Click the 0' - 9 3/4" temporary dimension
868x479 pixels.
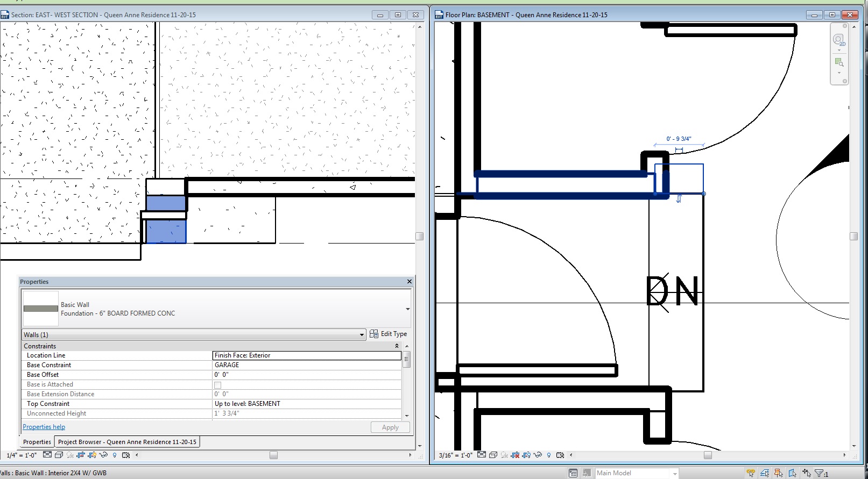tap(679, 139)
